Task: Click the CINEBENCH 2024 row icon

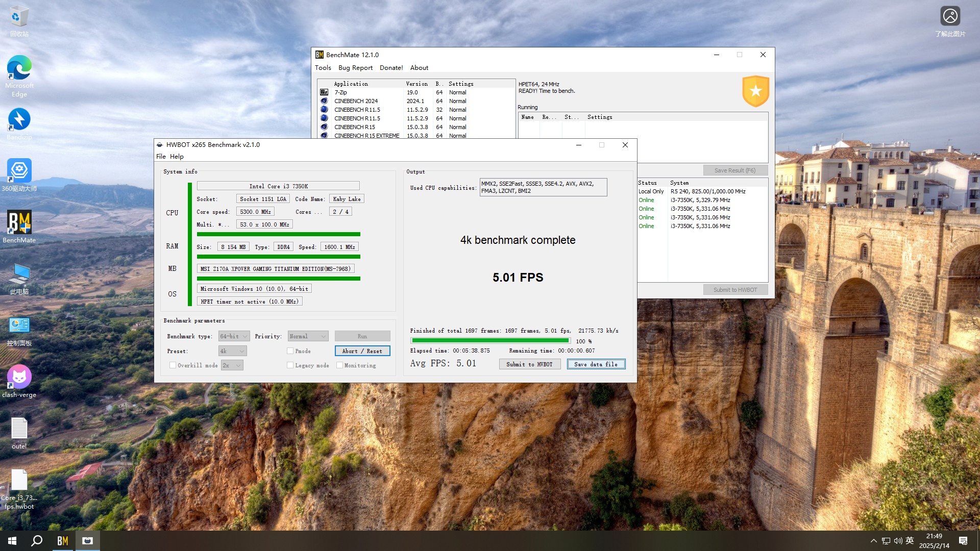Action: click(x=324, y=101)
